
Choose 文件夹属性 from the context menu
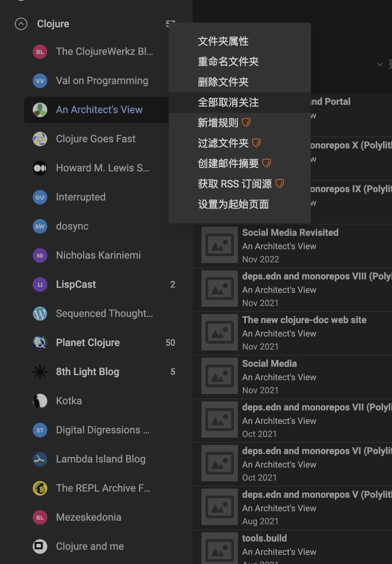[223, 41]
